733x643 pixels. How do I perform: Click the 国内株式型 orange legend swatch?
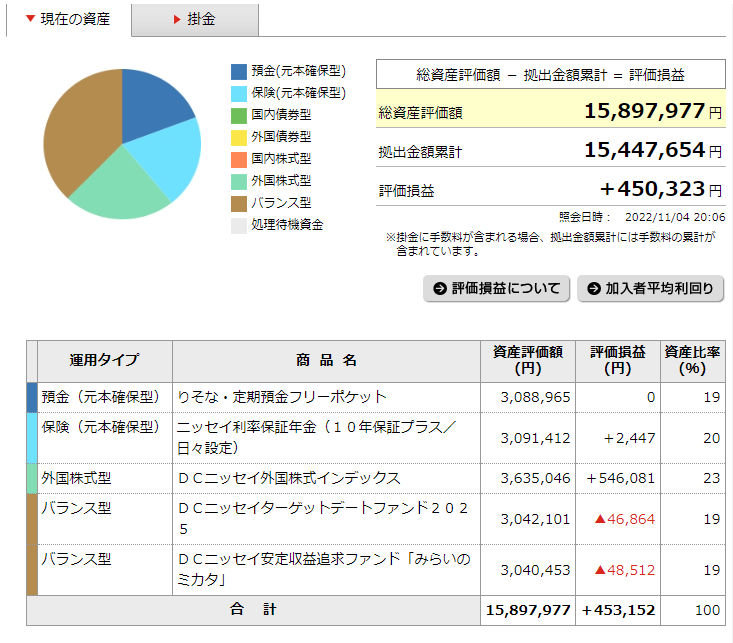(239, 159)
